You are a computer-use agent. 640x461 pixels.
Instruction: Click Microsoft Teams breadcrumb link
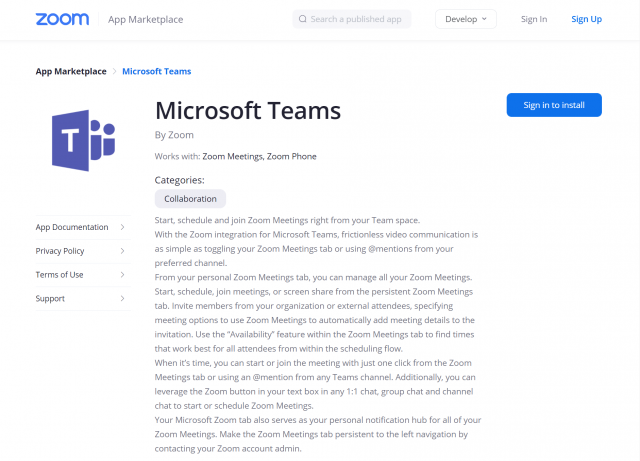pos(157,71)
